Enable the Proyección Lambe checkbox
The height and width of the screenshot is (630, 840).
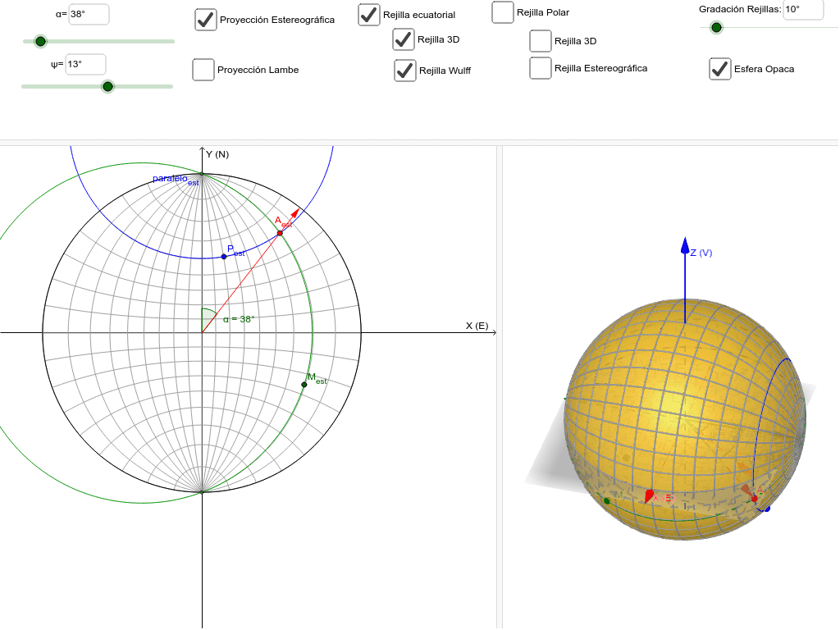(203, 70)
